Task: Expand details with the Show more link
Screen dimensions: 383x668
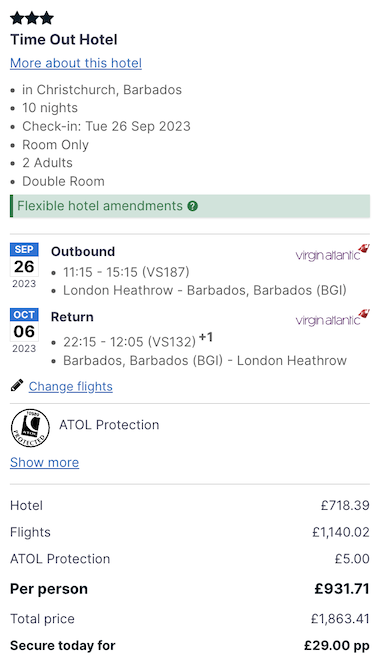Action: (x=44, y=462)
